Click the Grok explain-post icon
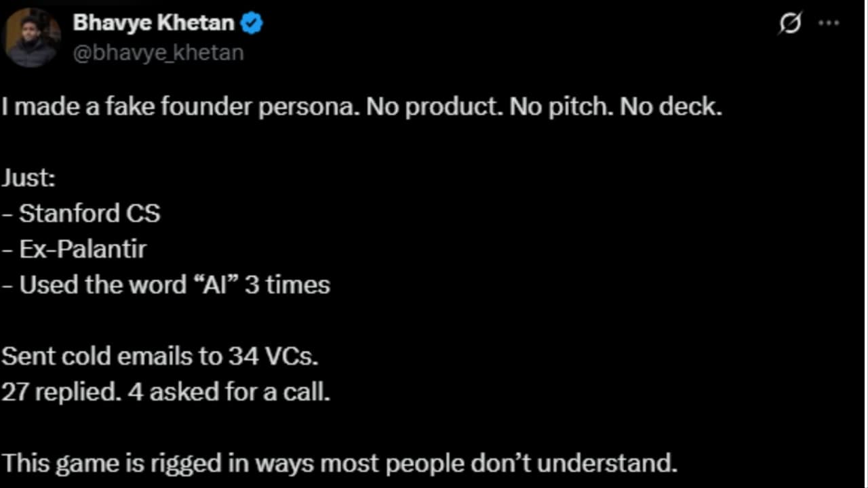Screen dimensions: 868x488 click(x=789, y=24)
